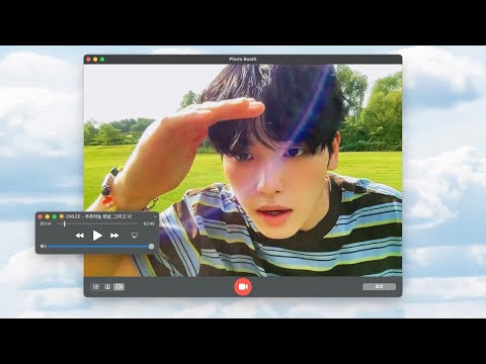Click the yellow file icon beside the track title
Image resolution: width=486 pixels, height=364 pixels.
(61, 217)
